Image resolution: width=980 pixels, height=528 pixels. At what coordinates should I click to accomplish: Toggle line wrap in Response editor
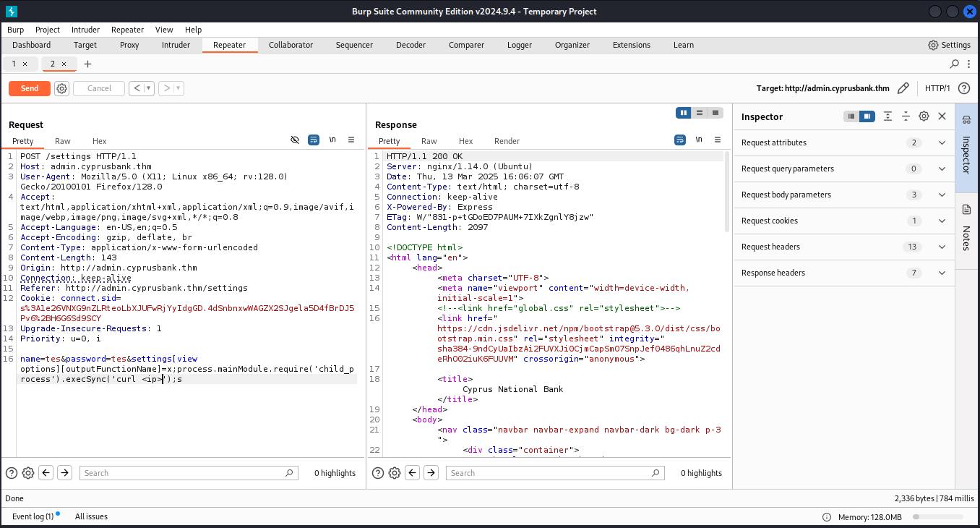pyautogui.click(x=680, y=140)
